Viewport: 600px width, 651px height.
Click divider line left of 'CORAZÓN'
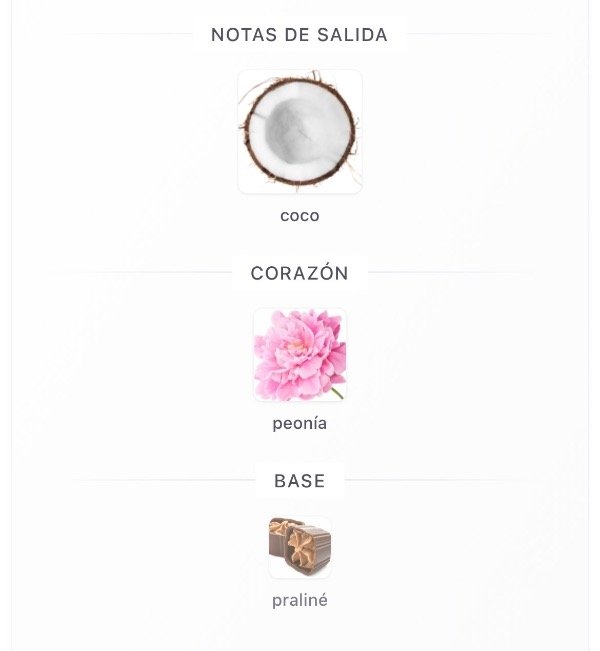140,273
